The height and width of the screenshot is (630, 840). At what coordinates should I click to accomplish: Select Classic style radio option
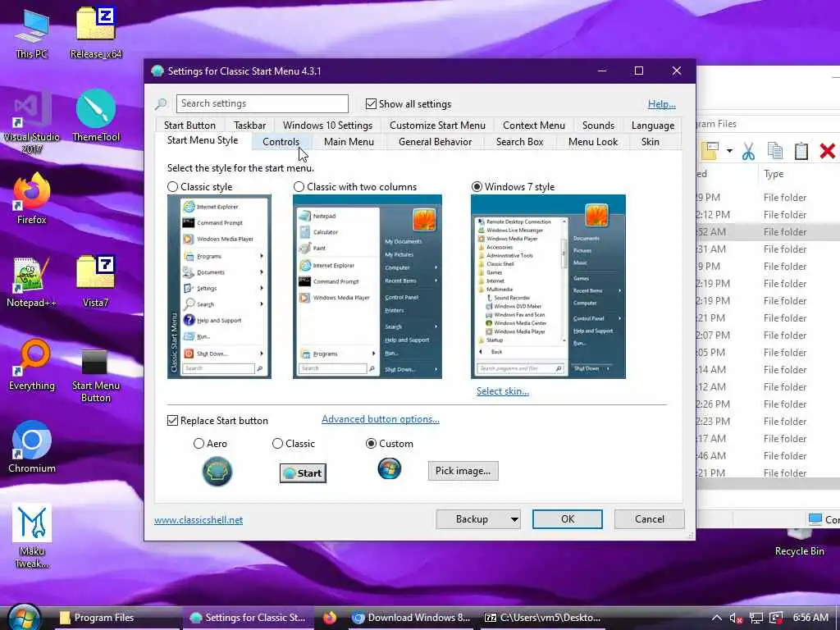tap(172, 187)
